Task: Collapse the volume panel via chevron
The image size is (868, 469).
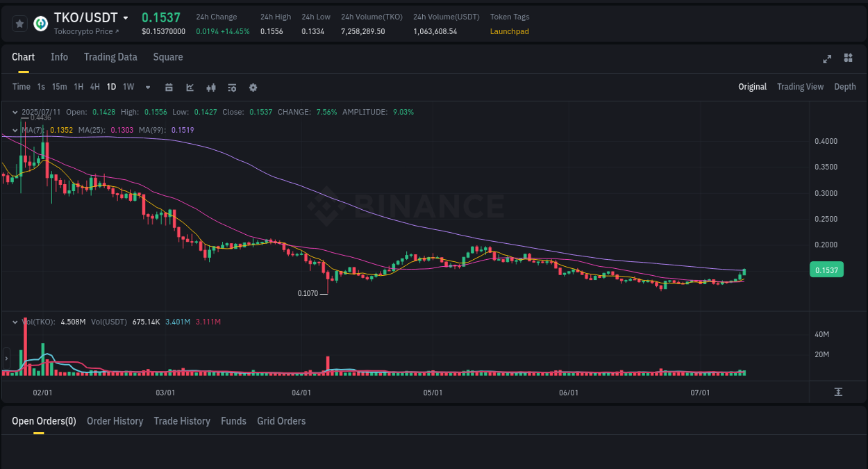Action: coord(15,322)
